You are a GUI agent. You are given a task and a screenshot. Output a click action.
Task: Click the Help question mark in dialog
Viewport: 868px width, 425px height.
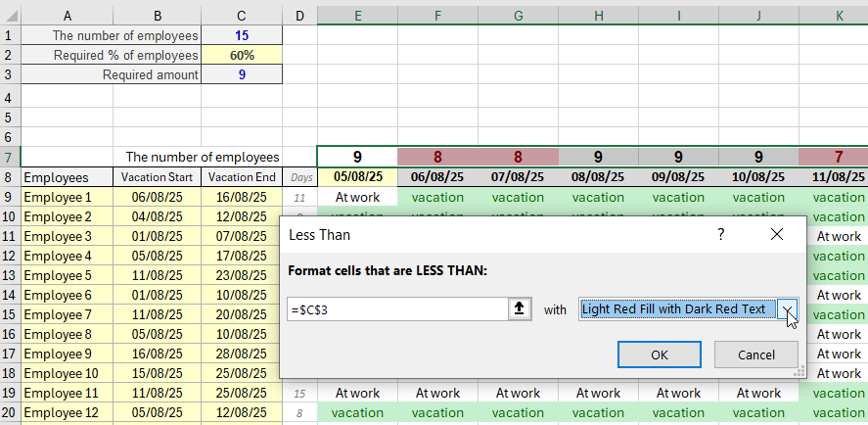[x=721, y=235]
